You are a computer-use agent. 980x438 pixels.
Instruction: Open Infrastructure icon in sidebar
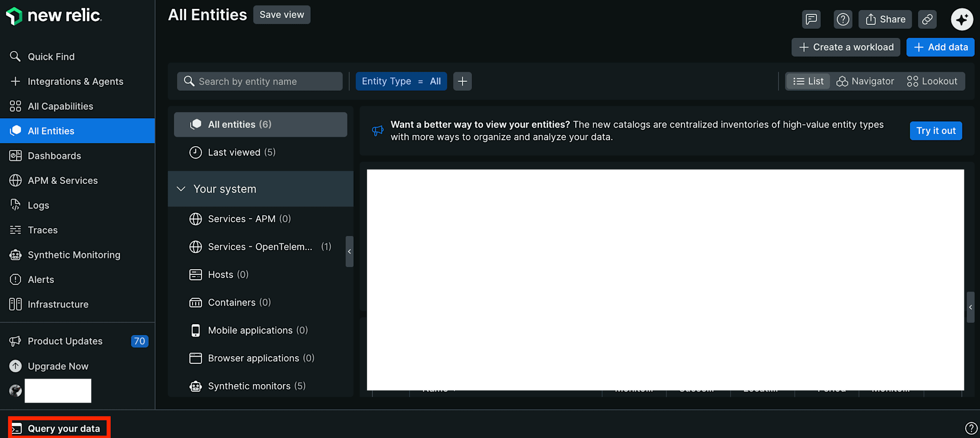(x=15, y=304)
